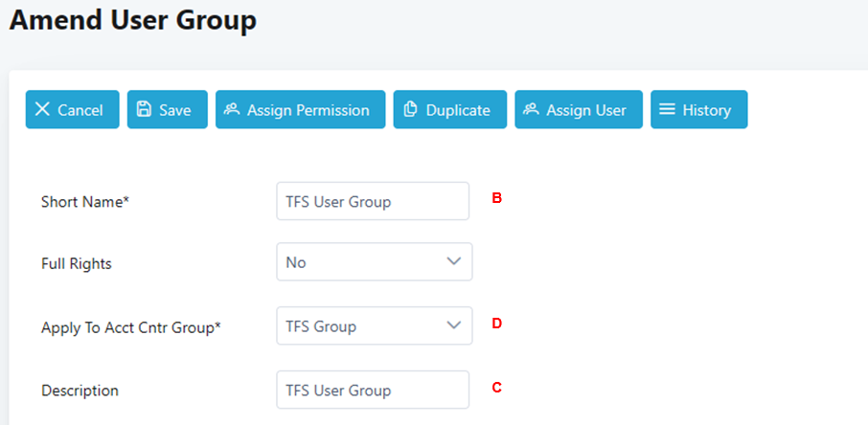
Task: Click the copy icon on Duplicate
Action: (410, 109)
